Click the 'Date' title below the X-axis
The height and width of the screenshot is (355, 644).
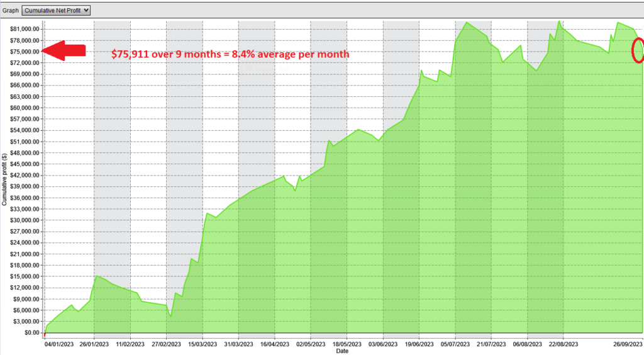(x=342, y=351)
